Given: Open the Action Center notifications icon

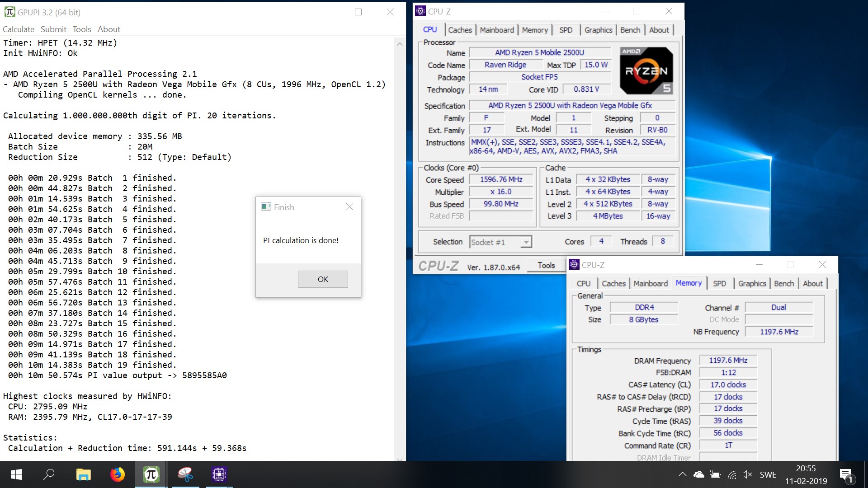Looking at the screenshot, I should 846,475.
